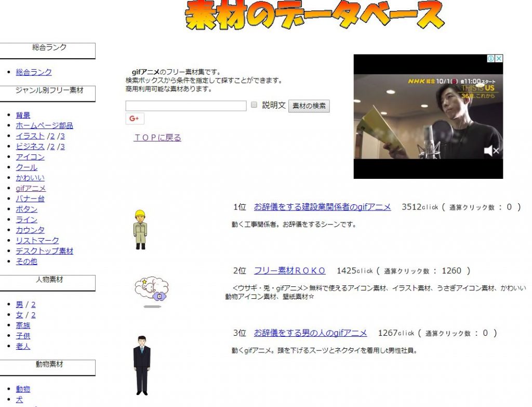This screenshot has height=407, width=532.
Task: Click the 1425click count text
Action: coord(354,271)
